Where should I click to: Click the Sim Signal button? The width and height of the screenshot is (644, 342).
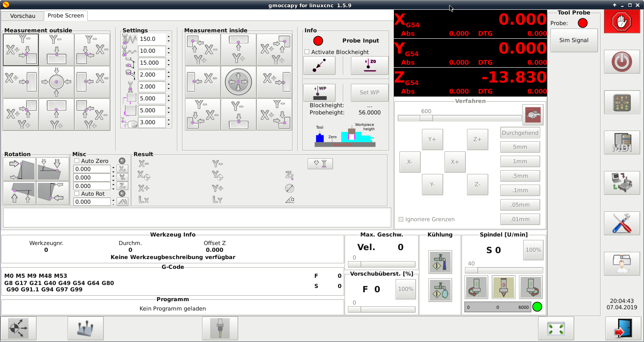tap(573, 40)
